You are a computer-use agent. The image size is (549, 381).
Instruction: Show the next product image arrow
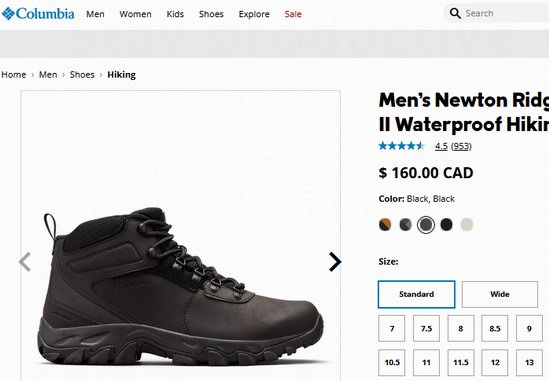tap(335, 262)
